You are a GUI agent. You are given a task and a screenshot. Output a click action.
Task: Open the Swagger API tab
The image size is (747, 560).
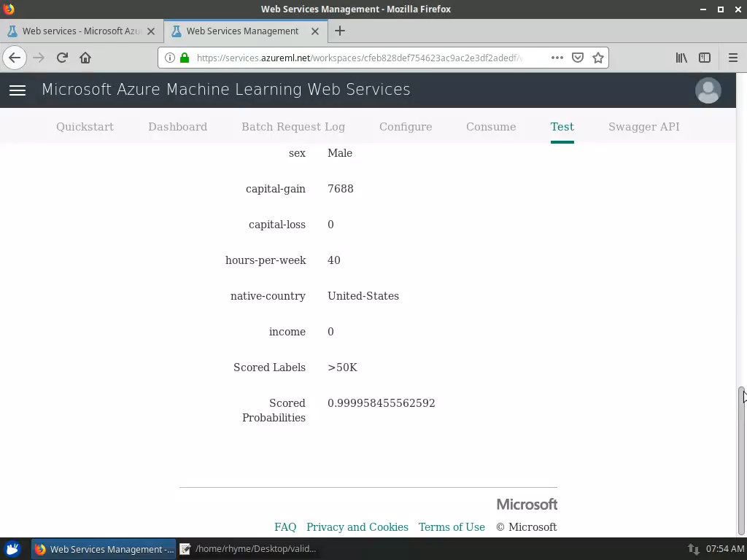pyautogui.click(x=643, y=127)
